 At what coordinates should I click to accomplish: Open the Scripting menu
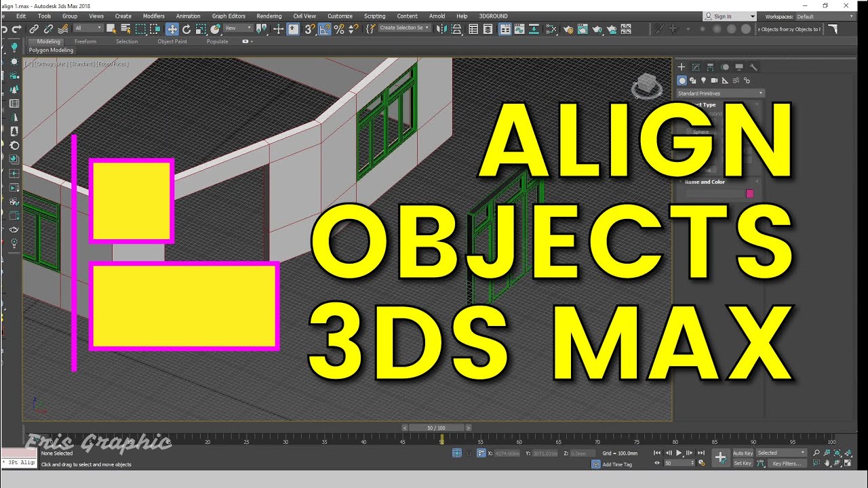pos(374,16)
